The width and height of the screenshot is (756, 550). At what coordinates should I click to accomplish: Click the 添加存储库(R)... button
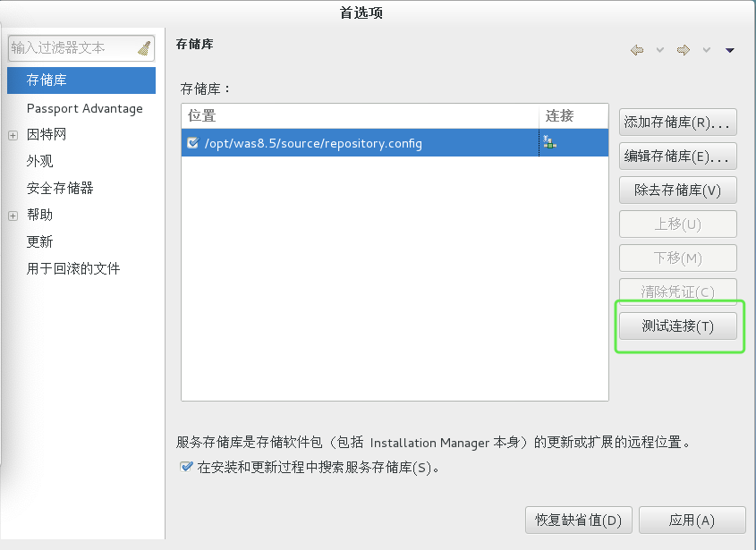pos(678,122)
